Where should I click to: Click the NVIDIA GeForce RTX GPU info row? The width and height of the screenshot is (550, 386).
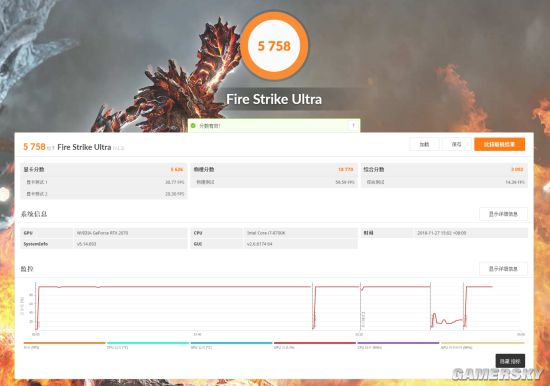pyautogui.click(x=103, y=233)
